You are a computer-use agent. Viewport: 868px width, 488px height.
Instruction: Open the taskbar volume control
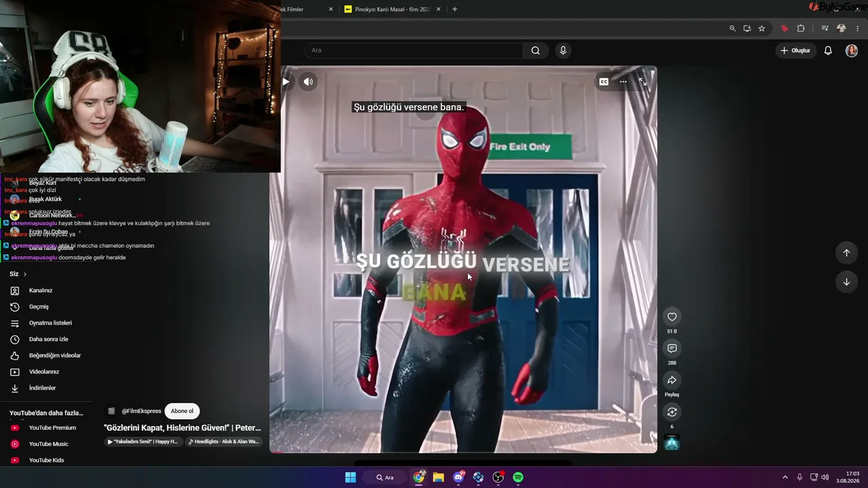pos(825,477)
